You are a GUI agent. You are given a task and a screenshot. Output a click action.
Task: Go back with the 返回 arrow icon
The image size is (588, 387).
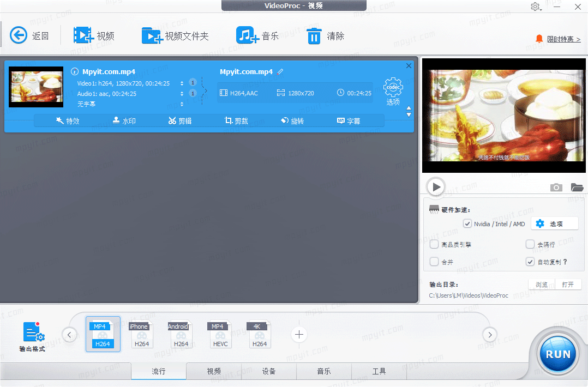pyautogui.click(x=19, y=35)
